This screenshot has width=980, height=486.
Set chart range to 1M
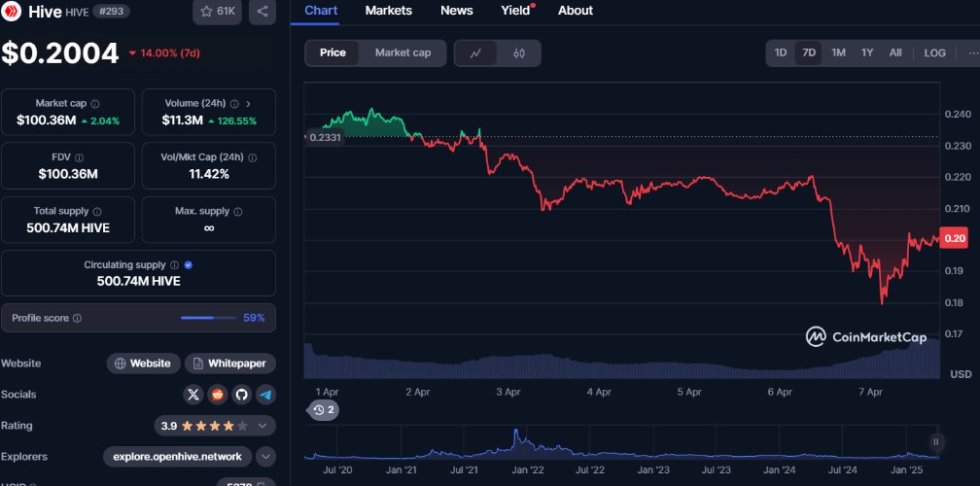[838, 53]
